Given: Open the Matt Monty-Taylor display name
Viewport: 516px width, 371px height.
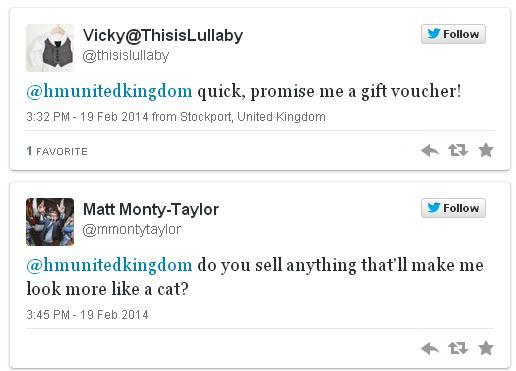Looking at the screenshot, I should [151, 209].
